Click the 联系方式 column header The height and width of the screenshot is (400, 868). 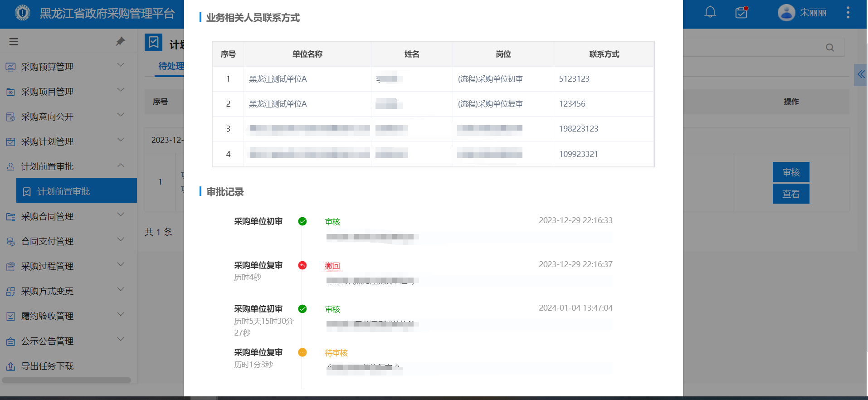click(x=604, y=54)
